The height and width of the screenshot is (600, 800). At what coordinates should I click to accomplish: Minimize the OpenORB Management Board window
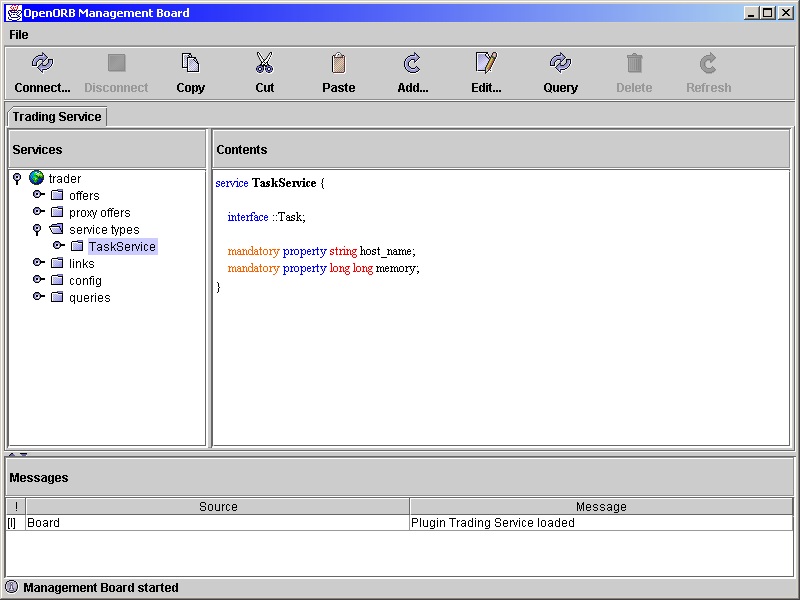[751, 13]
